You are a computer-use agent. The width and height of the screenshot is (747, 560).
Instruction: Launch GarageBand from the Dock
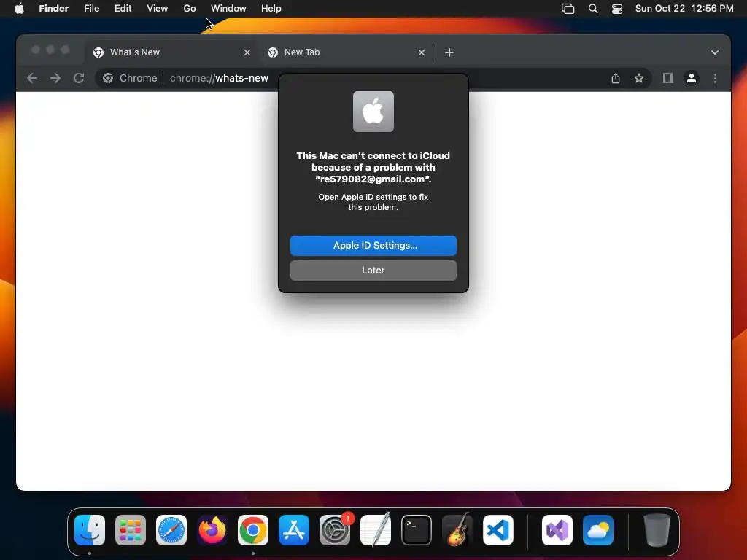457,530
